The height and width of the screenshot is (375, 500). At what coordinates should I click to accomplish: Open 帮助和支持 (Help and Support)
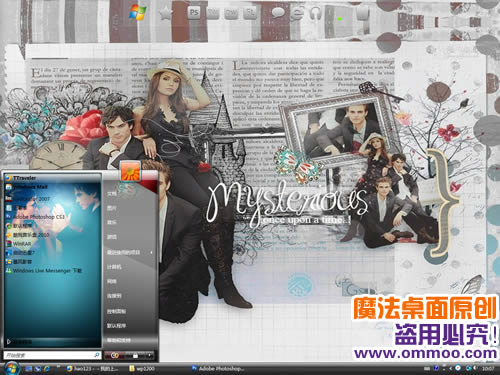(x=119, y=340)
